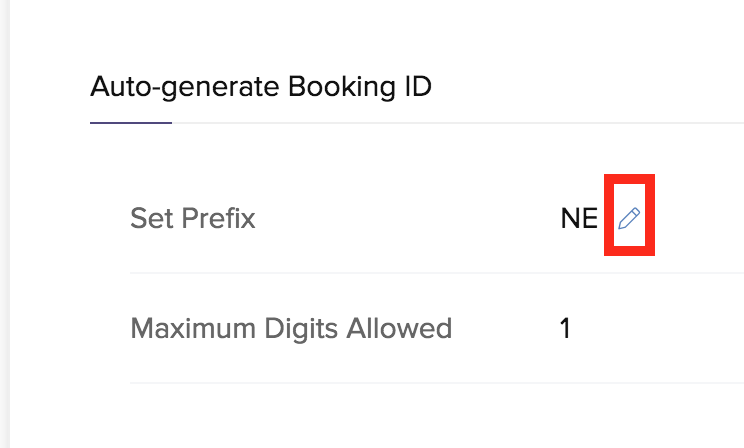744x448 pixels.
Task: Click the word Digits in the second row
Action: click(x=301, y=328)
